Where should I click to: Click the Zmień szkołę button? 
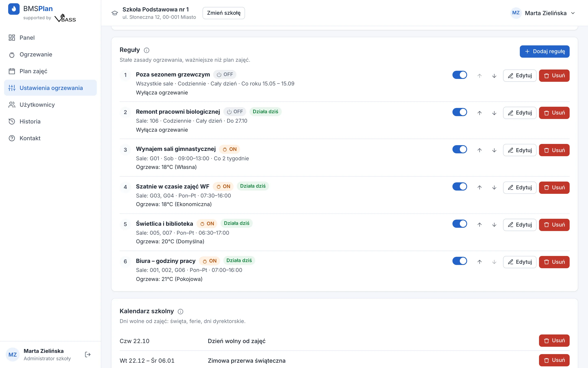(224, 13)
